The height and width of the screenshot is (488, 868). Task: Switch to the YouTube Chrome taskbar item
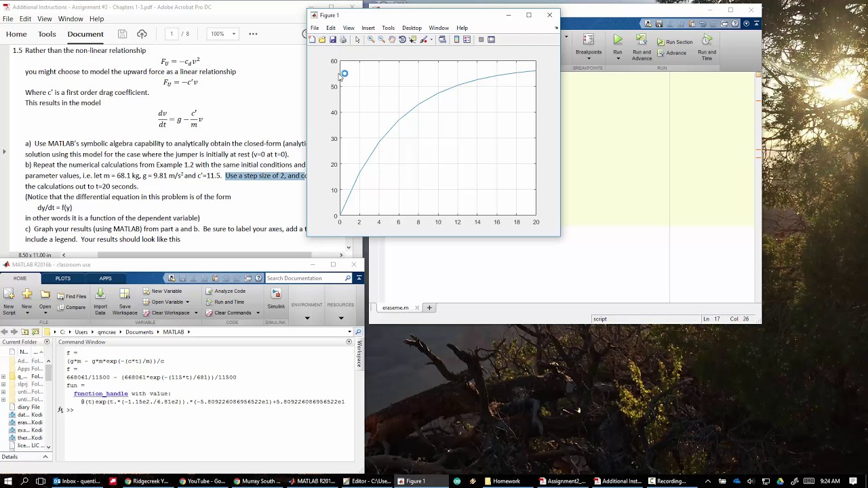click(x=202, y=481)
